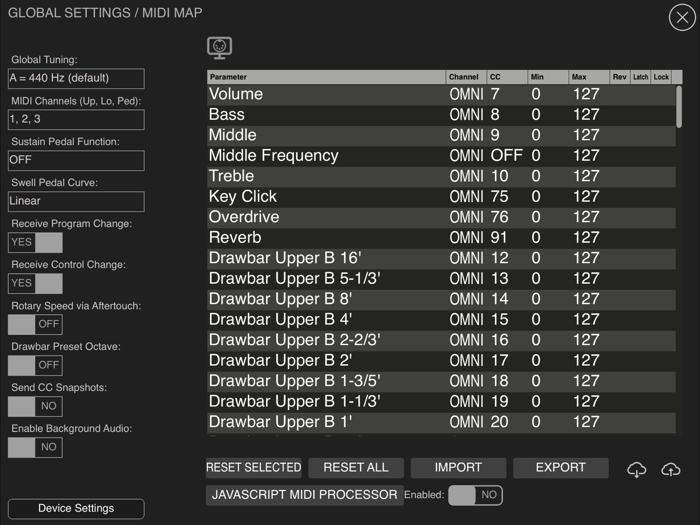Open Device Settings
This screenshot has height=525, width=700.
[x=76, y=508]
